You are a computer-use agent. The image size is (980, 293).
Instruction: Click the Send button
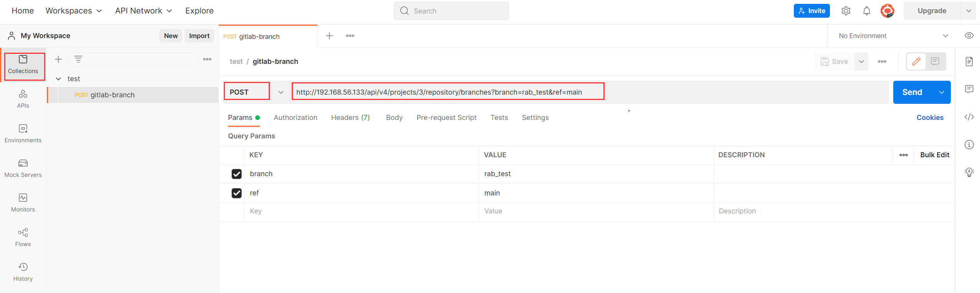[x=912, y=92]
